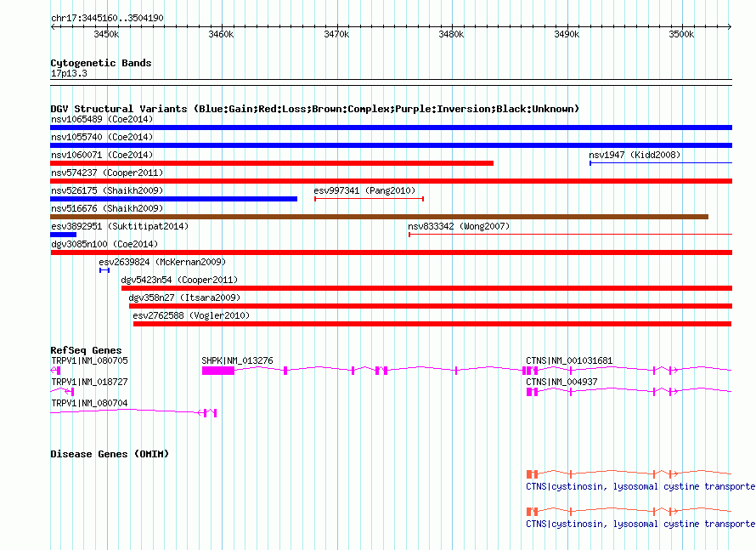Screen dimensions: 756x550
Task: Click the 3450k ruler tick label
Action: 106,34
